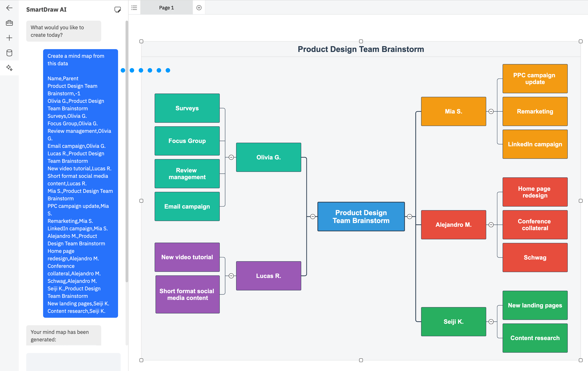Start a new chat with the edit icon
Viewport: 588px width, 371px height.
click(x=117, y=10)
